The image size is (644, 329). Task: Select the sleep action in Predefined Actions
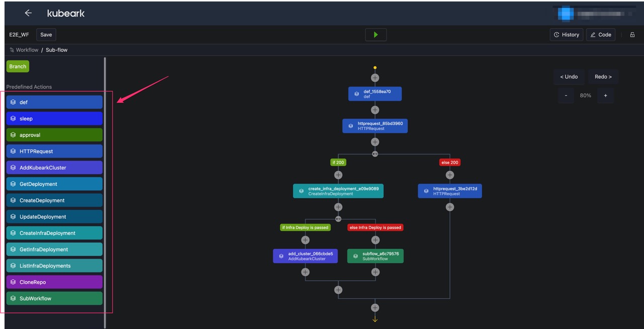point(54,118)
